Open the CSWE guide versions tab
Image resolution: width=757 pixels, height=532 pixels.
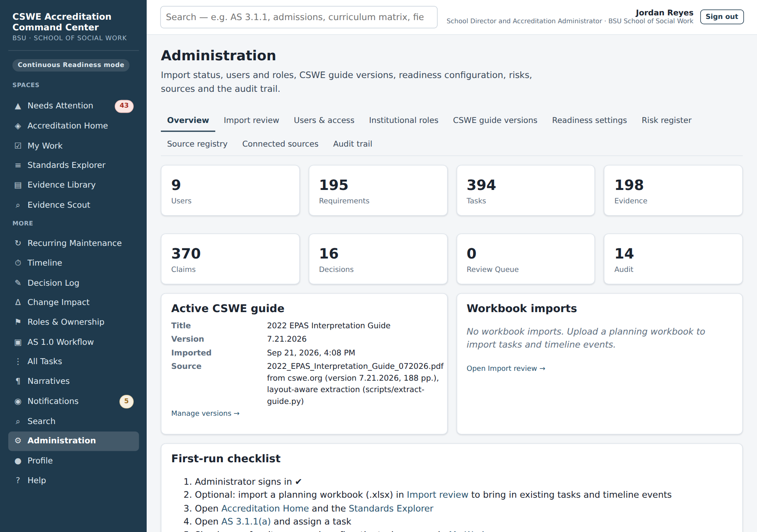[495, 120]
